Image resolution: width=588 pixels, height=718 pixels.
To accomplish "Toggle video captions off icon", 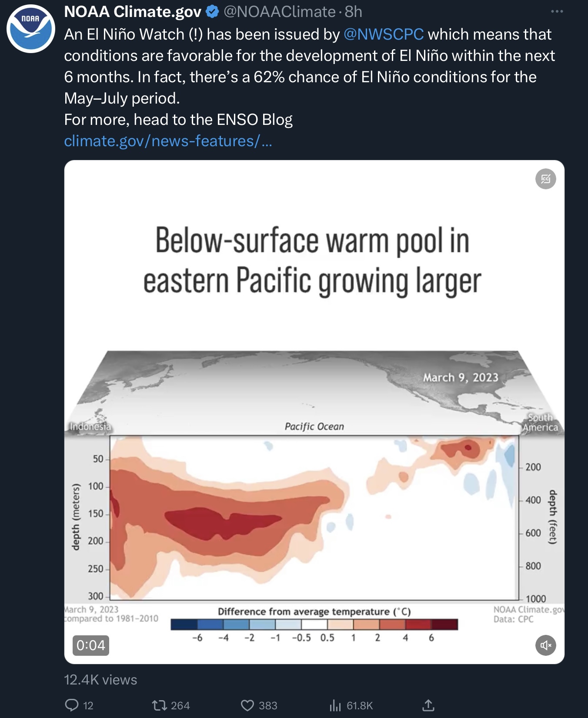I will click(x=545, y=179).
